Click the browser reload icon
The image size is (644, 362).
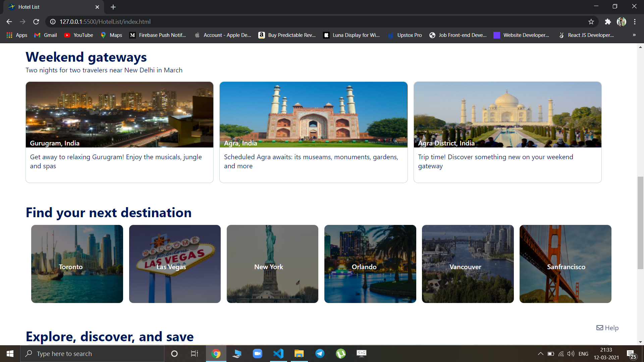36,21
